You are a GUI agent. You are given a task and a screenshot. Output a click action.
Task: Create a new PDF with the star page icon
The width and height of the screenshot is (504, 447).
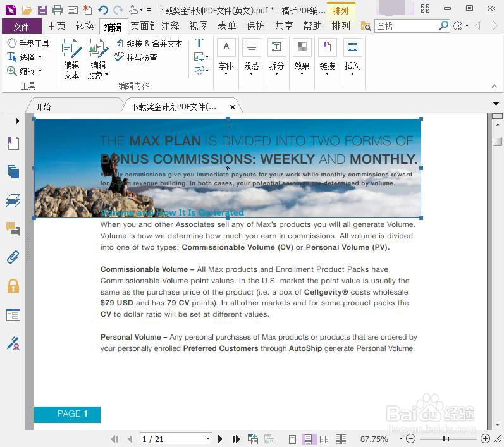(87, 10)
